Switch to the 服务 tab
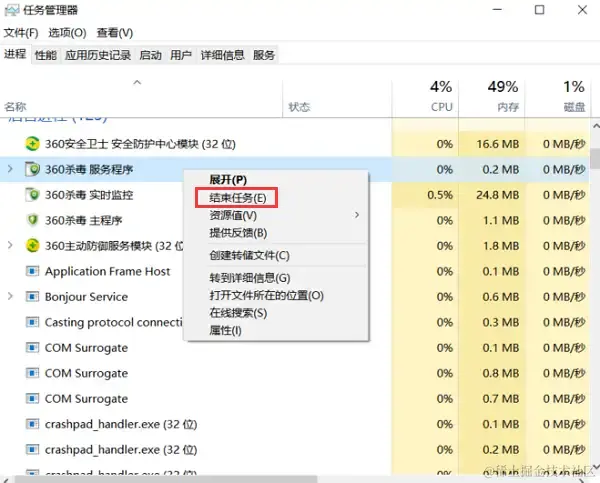This screenshot has width=600, height=483. [264, 55]
